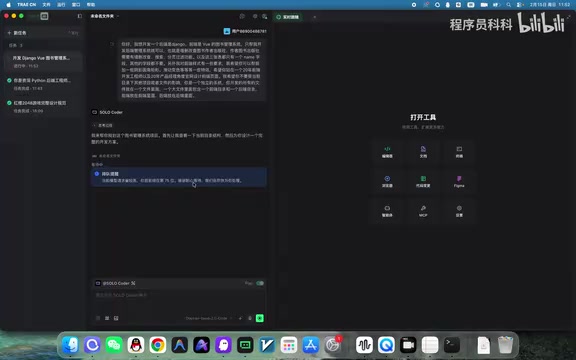Click the queue reminder notification banner
Screen dimensions: 576x360
click(x=179, y=177)
